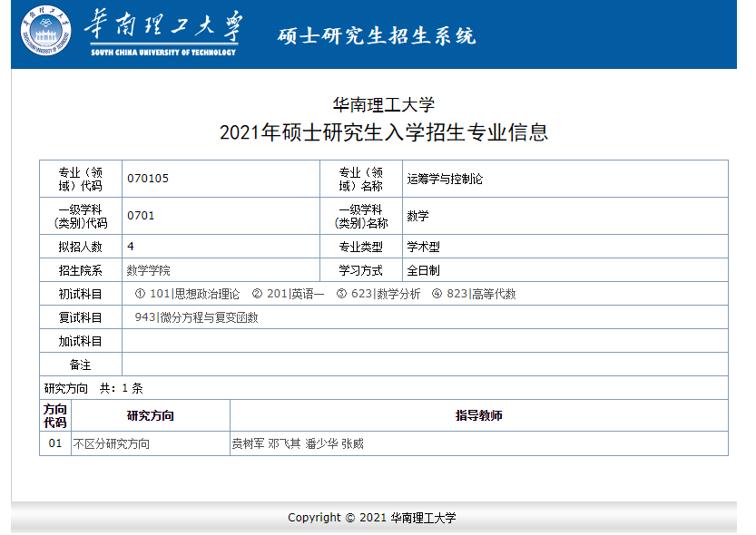Select advisor name 黄树军
The width and height of the screenshot is (756, 535).
tap(249, 443)
